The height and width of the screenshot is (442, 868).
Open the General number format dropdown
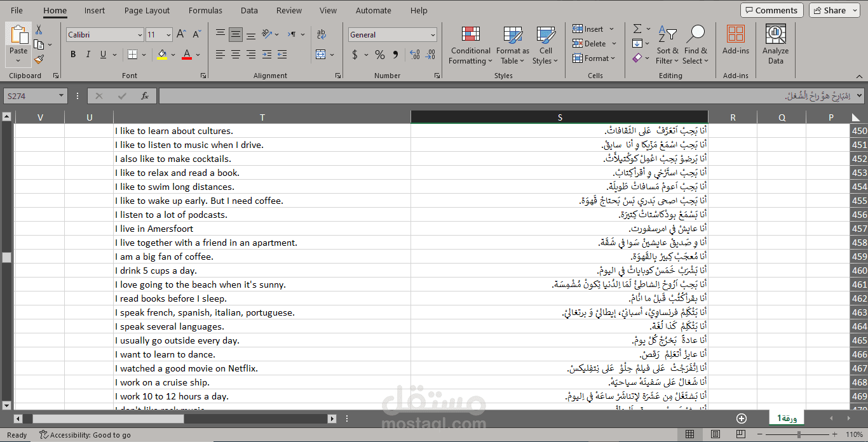pos(433,35)
